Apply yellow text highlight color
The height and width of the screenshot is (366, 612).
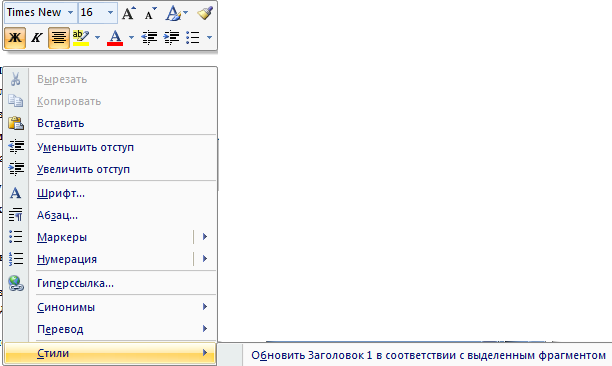coord(81,37)
